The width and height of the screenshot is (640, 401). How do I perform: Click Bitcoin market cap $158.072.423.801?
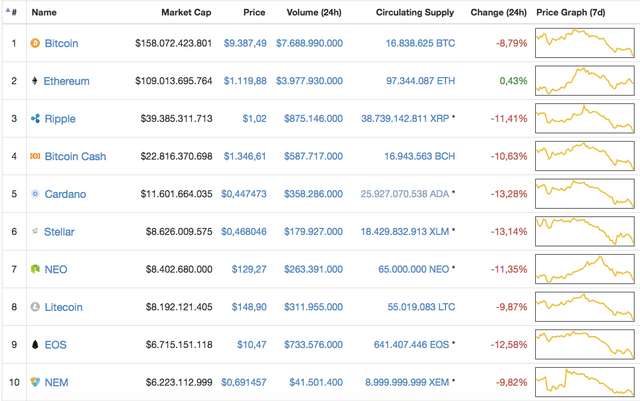173,43
